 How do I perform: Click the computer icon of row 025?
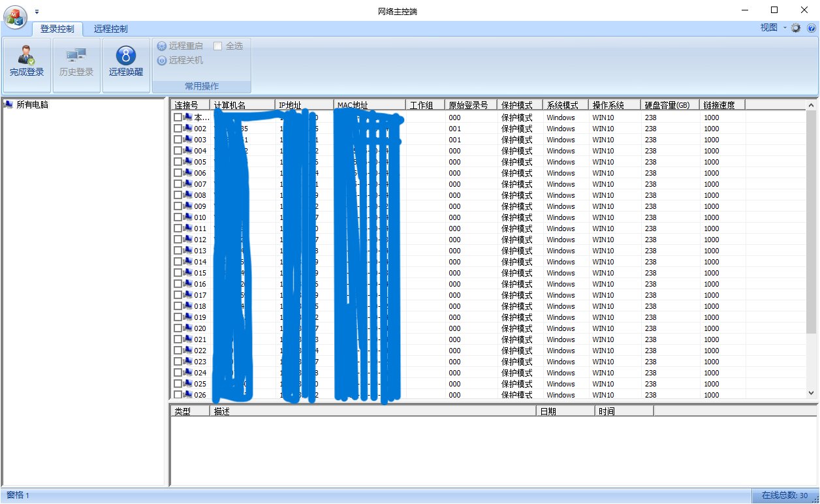coord(188,384)
